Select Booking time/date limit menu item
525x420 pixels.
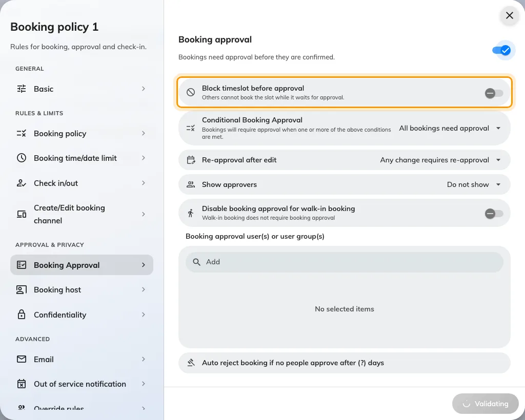(82, 158)
